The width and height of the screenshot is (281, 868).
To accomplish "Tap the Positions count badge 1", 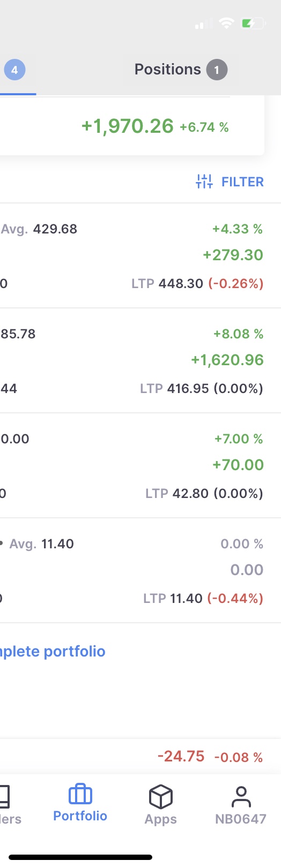I will coord(217,70).
